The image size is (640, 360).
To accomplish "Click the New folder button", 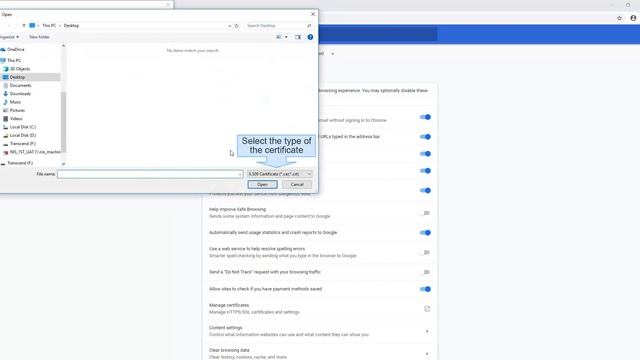I will click(x=39, y=37).
